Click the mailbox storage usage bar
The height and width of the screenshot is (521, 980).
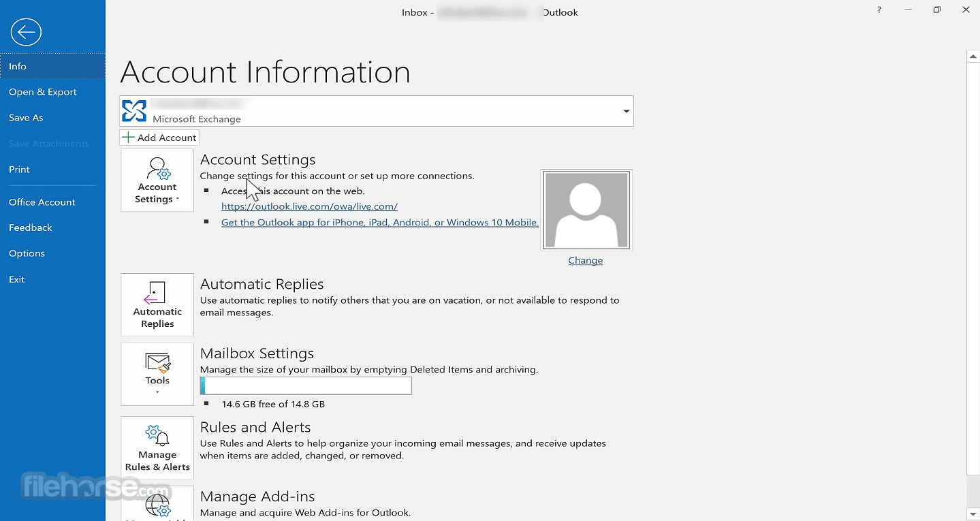click(x=306, y=386)
